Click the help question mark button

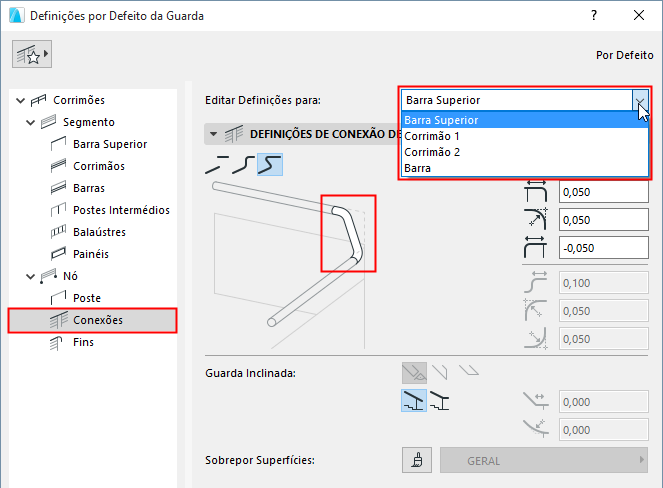594,16
